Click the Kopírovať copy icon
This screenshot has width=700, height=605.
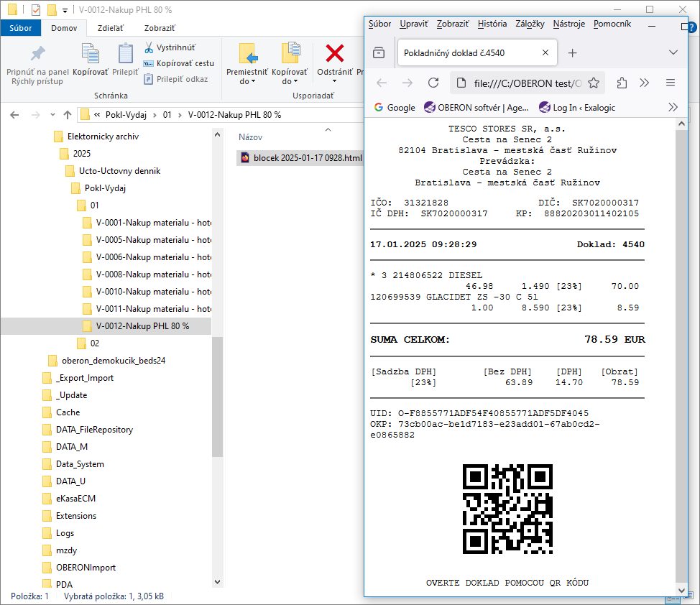(x=91, y=55)
